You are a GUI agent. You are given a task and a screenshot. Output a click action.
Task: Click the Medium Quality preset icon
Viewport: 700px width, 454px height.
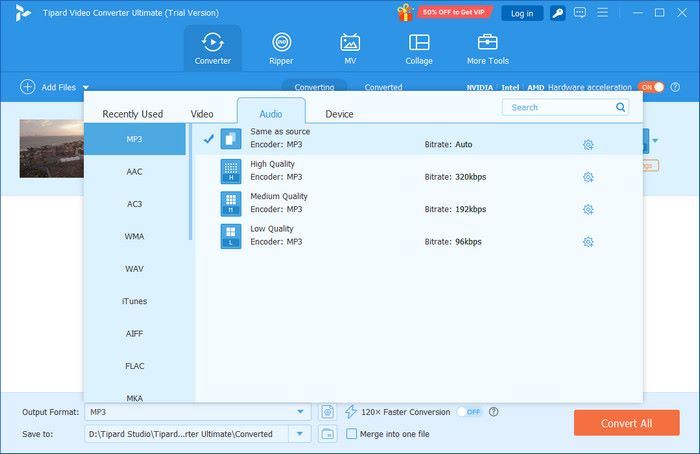tap(231, 204)
